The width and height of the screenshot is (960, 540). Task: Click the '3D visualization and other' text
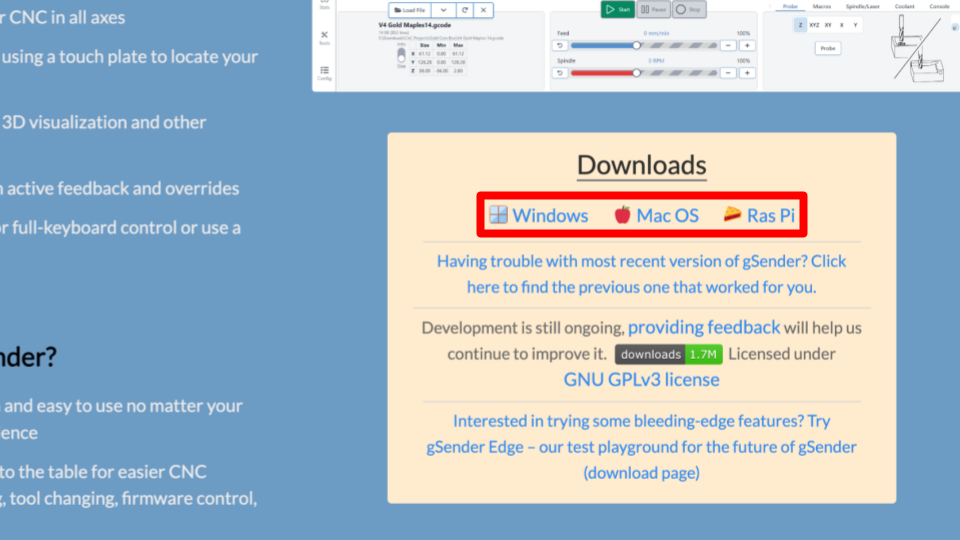tap(103, 122)
